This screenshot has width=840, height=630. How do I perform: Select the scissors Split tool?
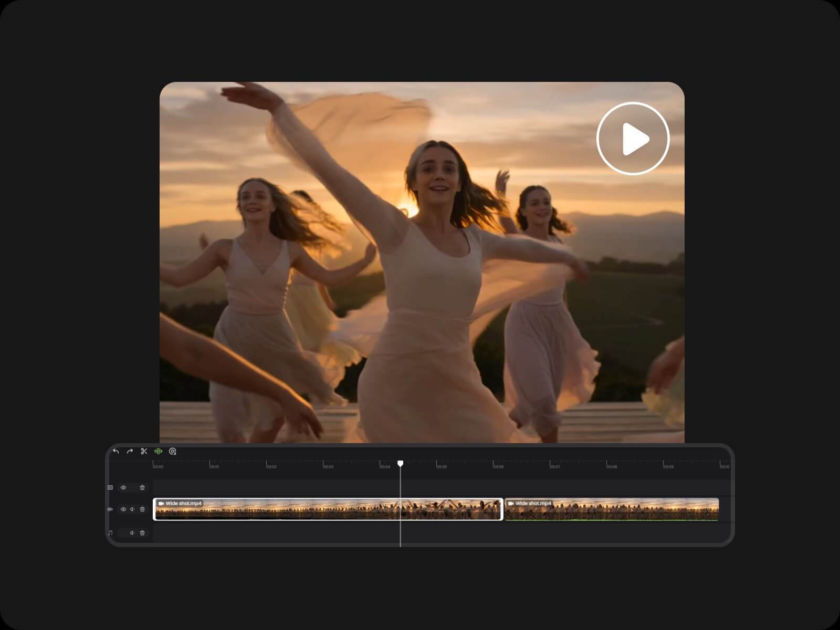pos(144,451)
